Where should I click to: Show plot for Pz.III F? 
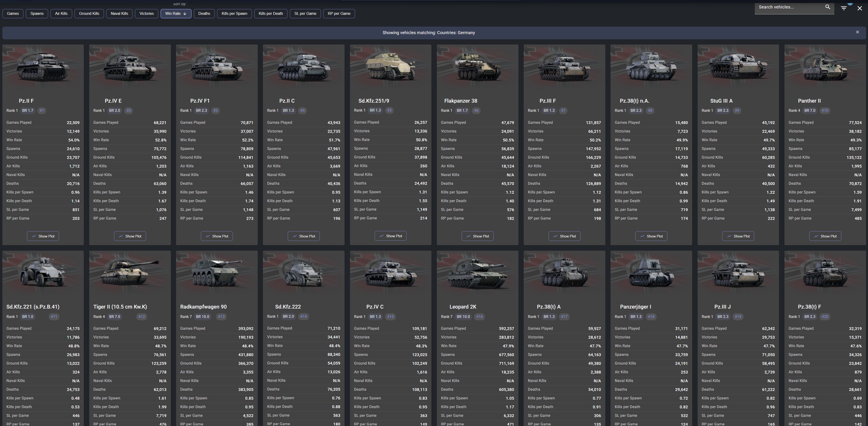coord(564,236)
